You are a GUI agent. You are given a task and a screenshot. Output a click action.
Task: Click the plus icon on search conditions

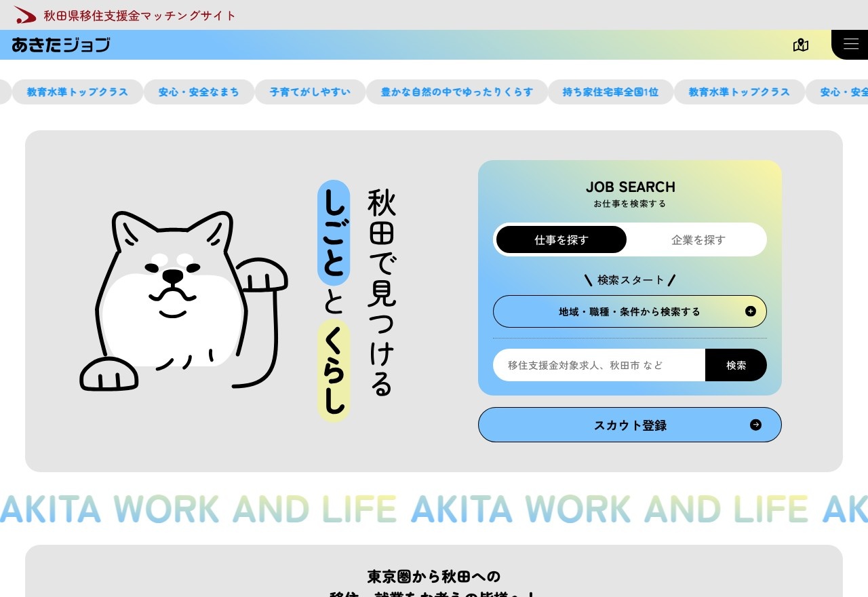pos(750,311)
